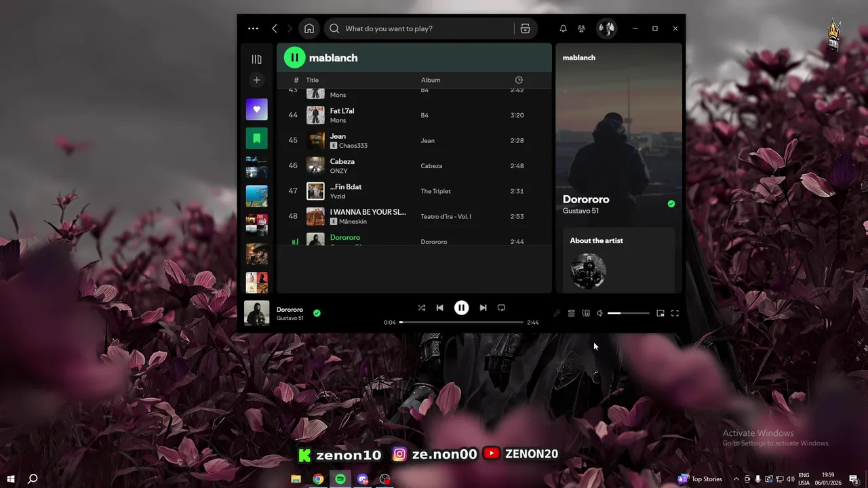Go forward with the right arrow
868x488 pixels.
coord(290,28)
